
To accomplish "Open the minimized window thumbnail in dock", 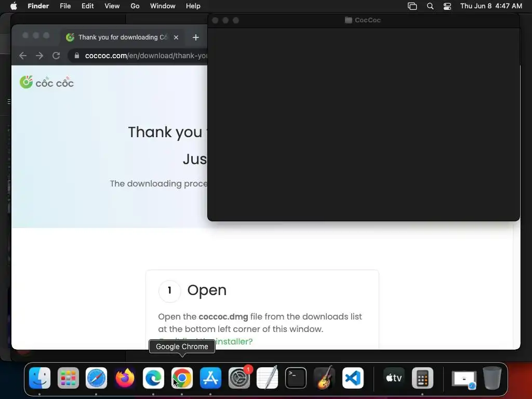I will 464,379.
